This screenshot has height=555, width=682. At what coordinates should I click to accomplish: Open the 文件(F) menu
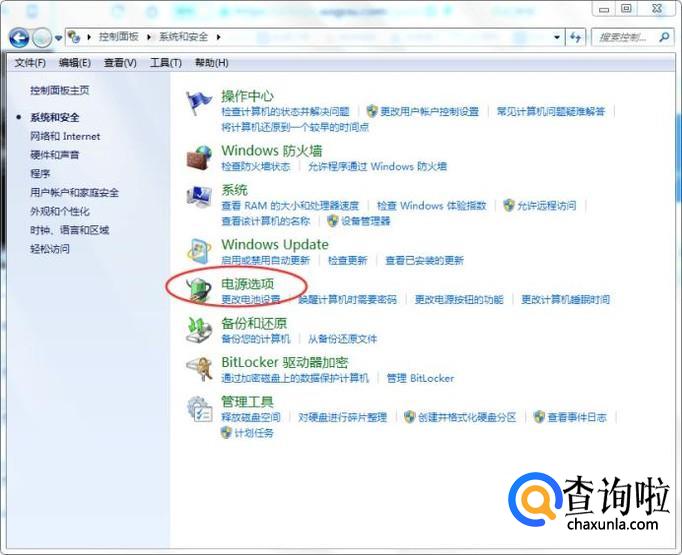pos(30,63)
